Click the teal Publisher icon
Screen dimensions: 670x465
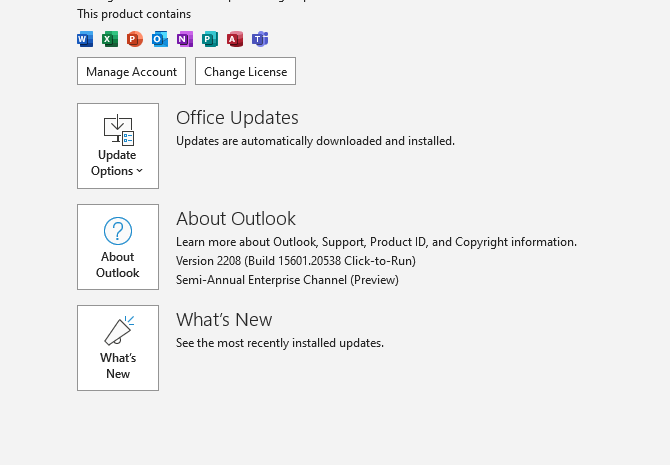pyautogui.click(x=210, y=39)
